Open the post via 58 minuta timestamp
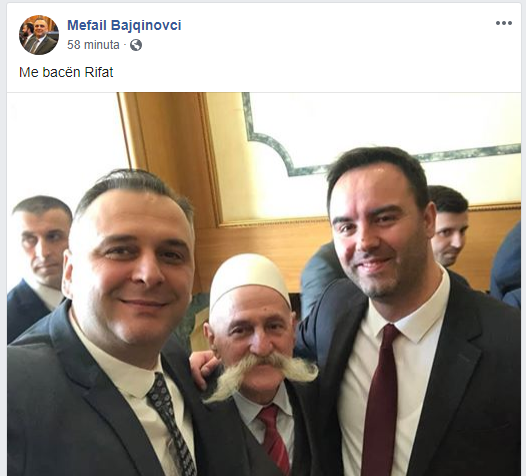Screen dimensions: 526x476 click(93, 45)
